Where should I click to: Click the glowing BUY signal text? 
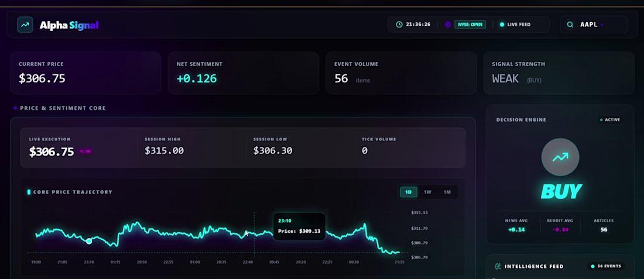point(561,191)
